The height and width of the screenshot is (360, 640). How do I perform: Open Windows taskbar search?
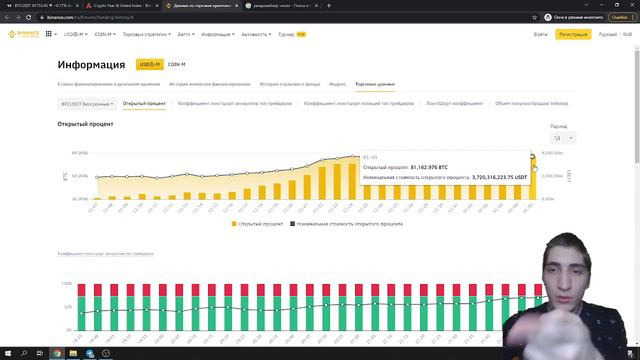[24, 353]
